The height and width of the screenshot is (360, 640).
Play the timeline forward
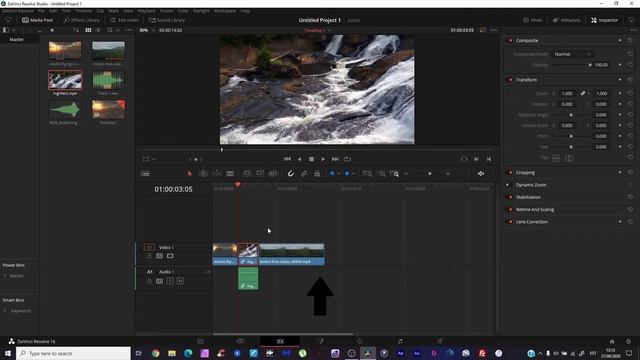tap(323, 159)
